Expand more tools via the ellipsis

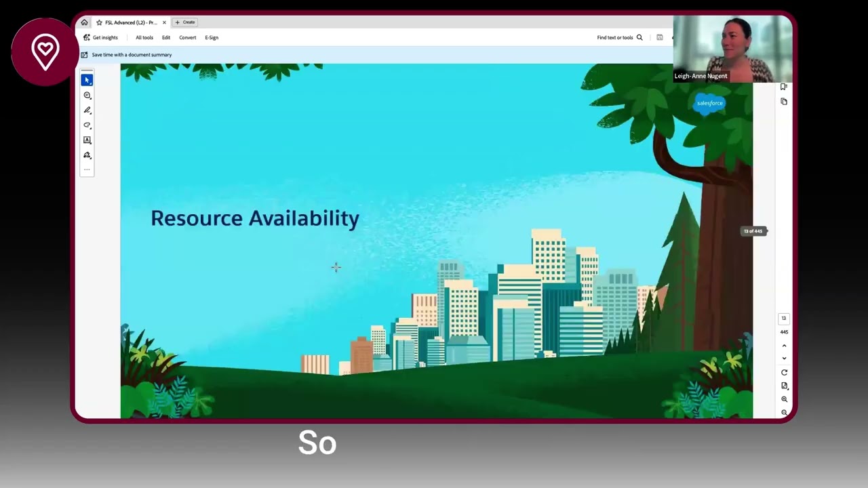87,169
